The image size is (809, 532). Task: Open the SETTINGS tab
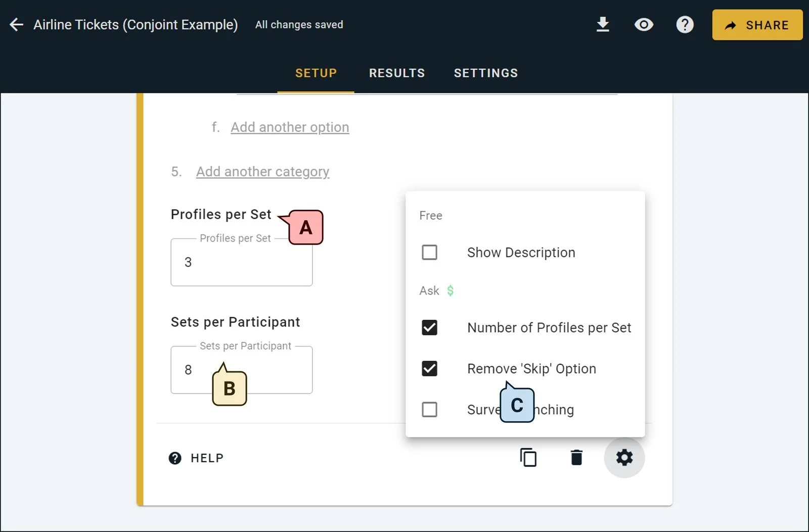(486, 73)
